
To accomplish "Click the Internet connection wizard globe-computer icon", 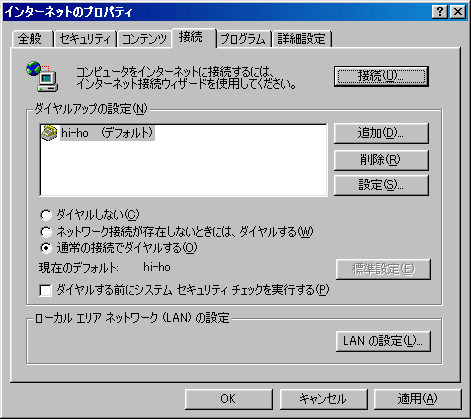I will click(x=42, y=76).
